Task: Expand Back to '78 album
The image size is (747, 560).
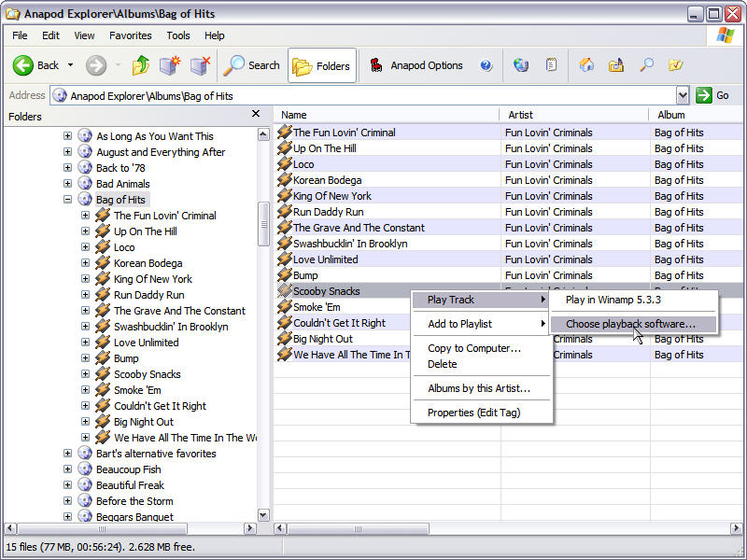Action: tap(67, 168)
